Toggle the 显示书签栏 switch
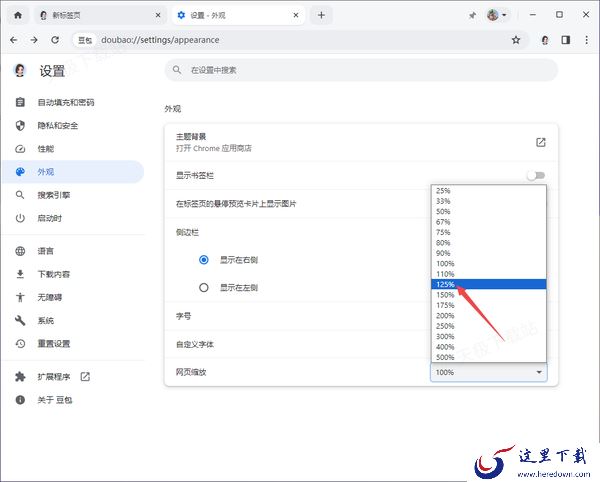This screenshot has width=600, height=482. pyautogui.click(x=536, y=175)
